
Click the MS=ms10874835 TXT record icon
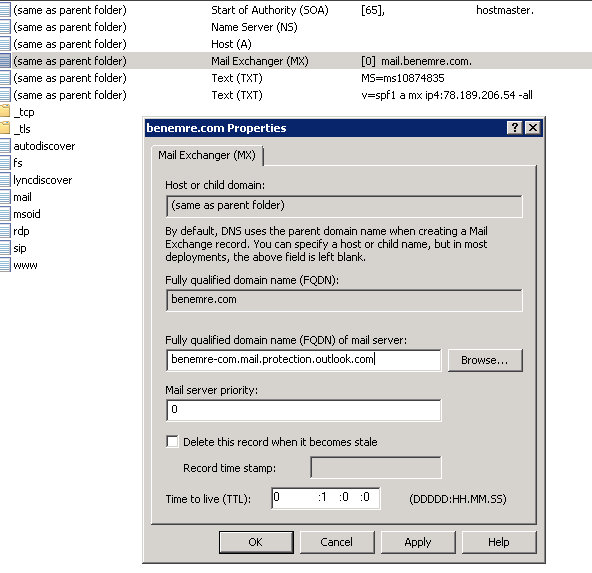coord(5,78)
